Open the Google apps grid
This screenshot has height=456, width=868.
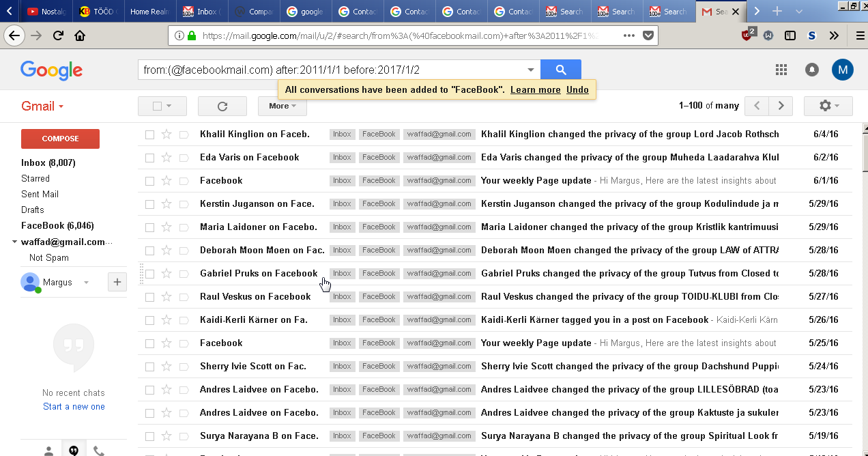pos(781,70)
